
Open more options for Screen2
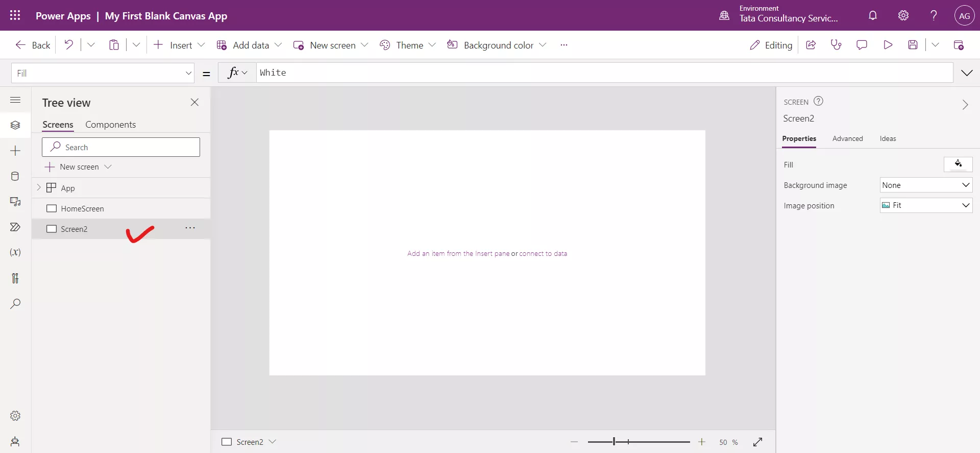point(190,228)
